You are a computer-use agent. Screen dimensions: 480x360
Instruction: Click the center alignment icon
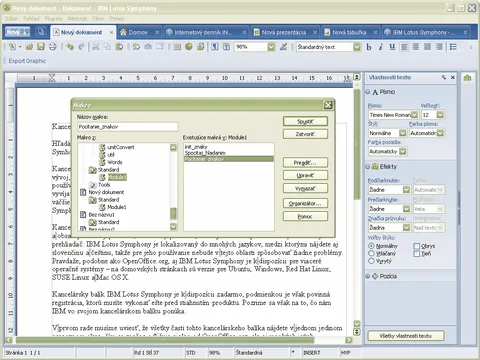click(416, 47)
